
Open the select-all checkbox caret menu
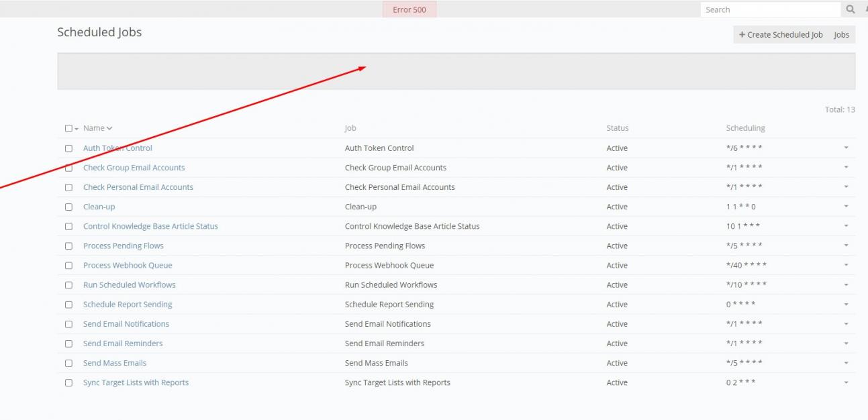coord(77,129)
